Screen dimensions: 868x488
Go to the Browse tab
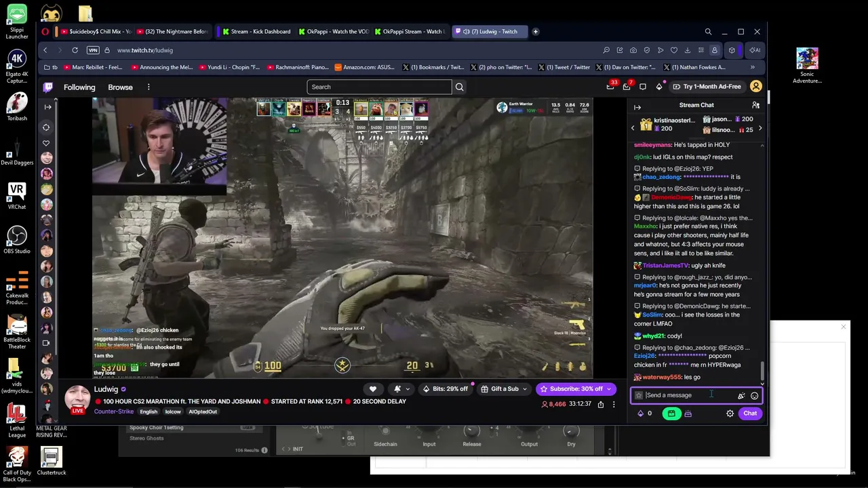tap(120, 87)
